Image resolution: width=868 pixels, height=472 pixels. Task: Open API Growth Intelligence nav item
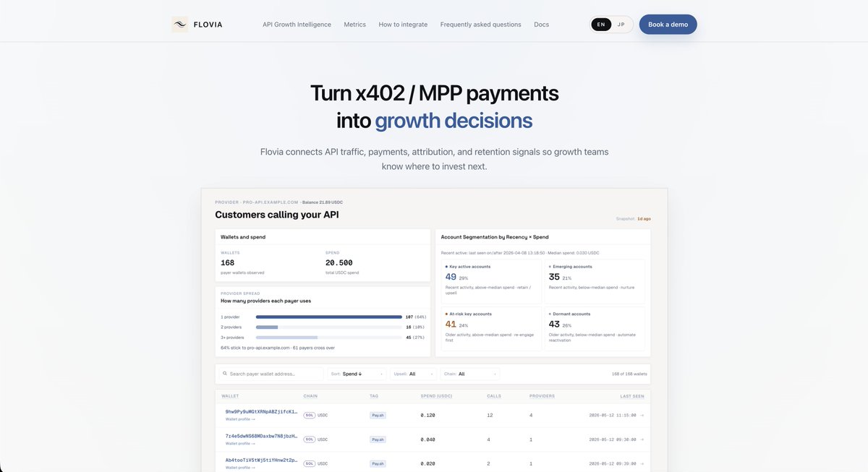pos(297,25)
